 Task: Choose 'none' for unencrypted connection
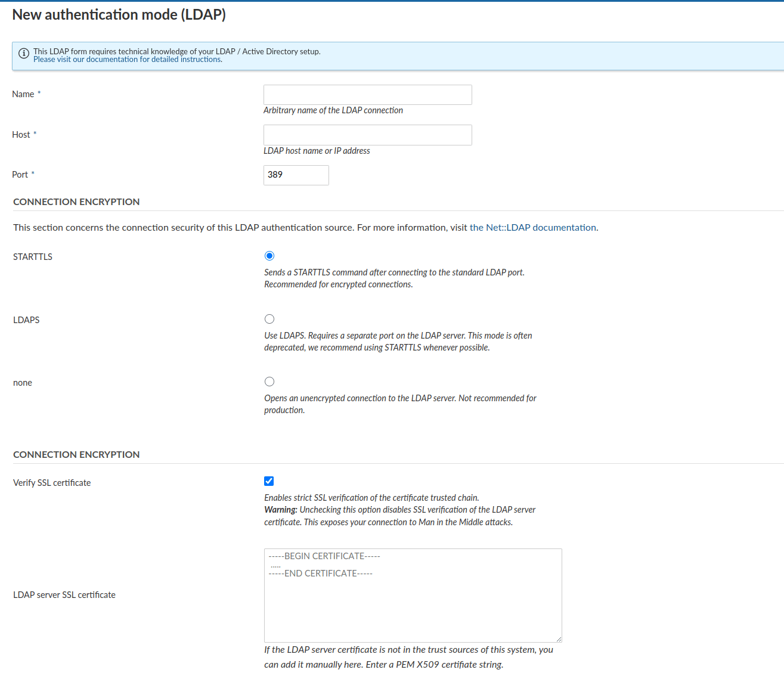(269, 381)
